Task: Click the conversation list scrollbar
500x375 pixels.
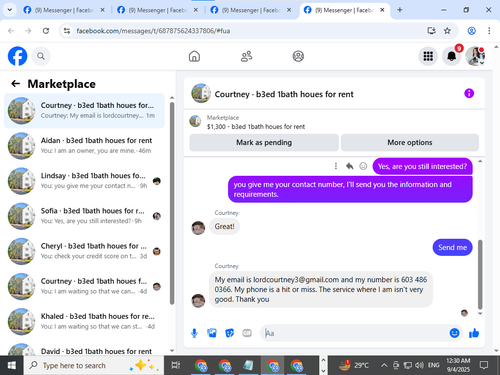Action: (172, 203)
